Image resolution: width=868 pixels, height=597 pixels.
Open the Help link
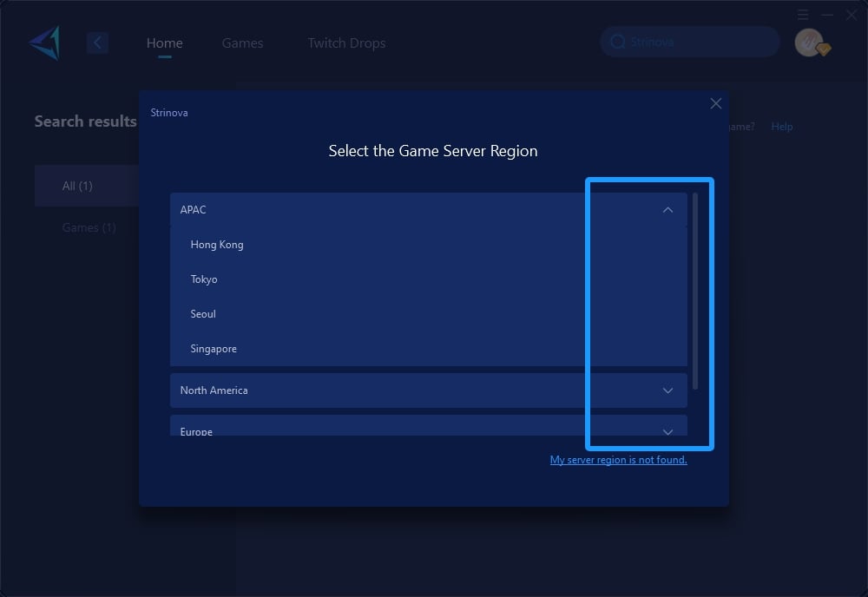tap(782, 127)
